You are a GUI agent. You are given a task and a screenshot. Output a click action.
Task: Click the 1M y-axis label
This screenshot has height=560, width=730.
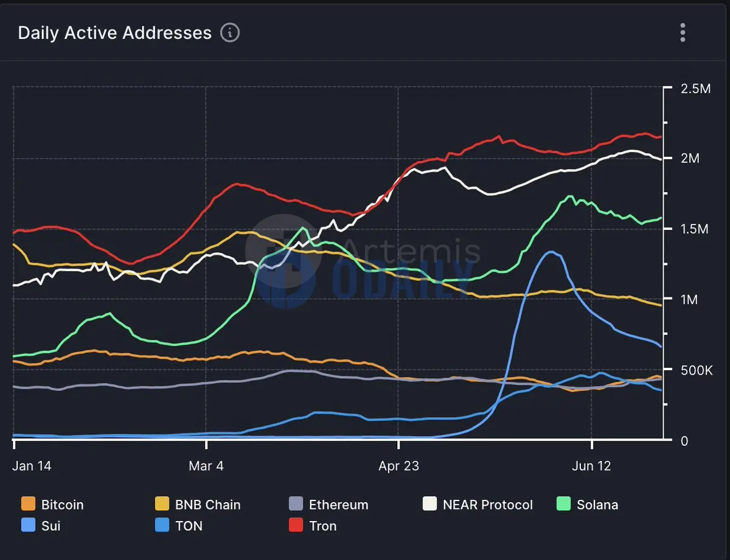coord(690,300)
